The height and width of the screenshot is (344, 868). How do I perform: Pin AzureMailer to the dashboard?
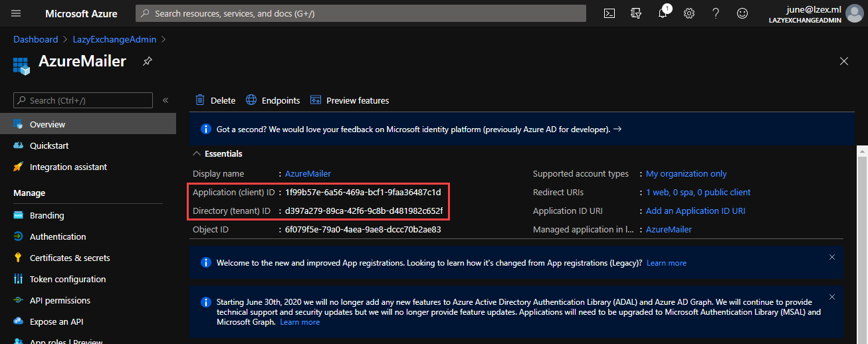tap(148, 61)
